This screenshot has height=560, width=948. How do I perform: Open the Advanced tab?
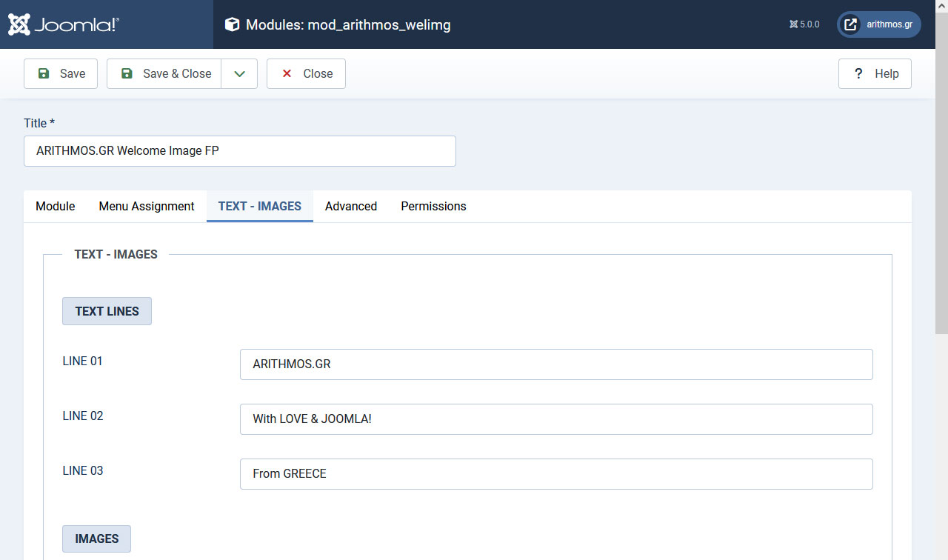click(351, 206)
